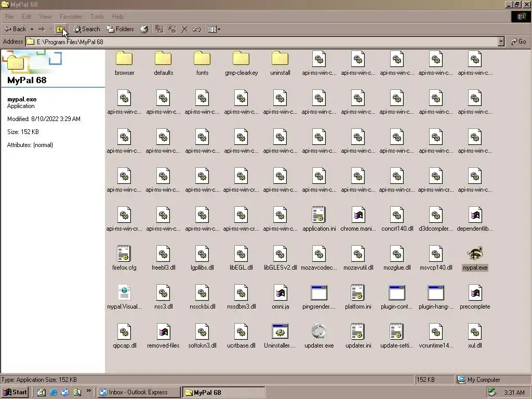
Task: Open the Help menu
Action: [118, 16]
